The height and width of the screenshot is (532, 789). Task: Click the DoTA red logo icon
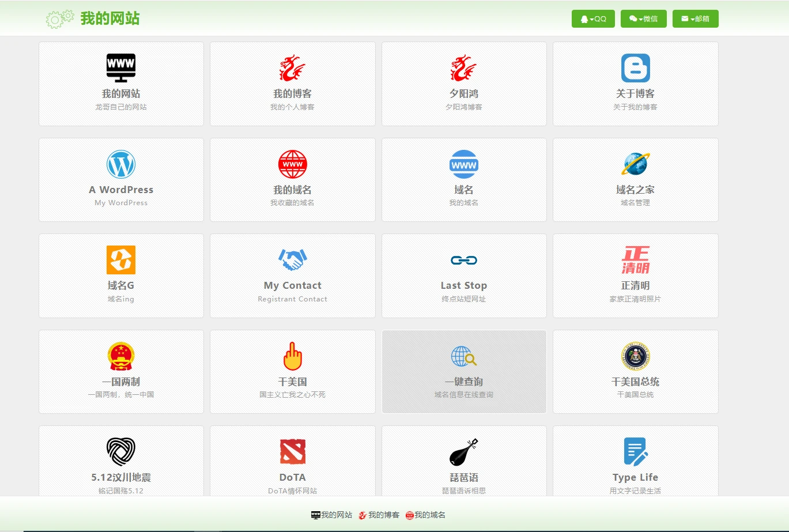(292, 451)
